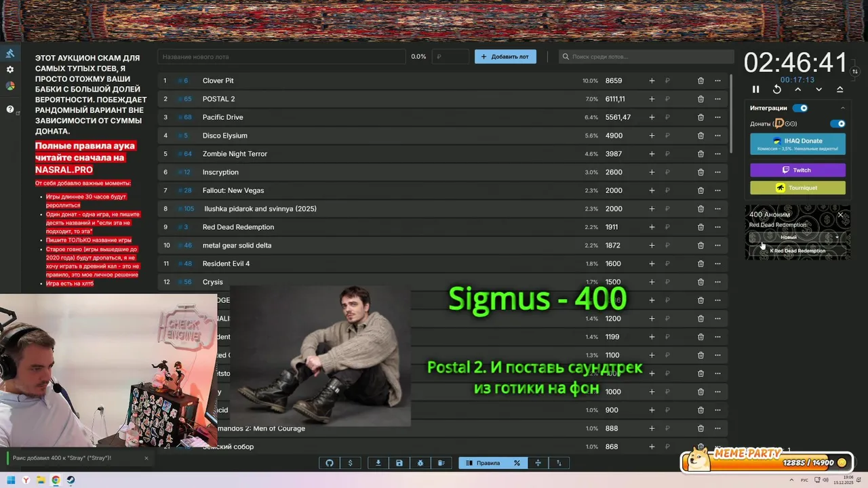The image size is (868, 488).
Task: Click the download icon in bottom toolbar
Action: (x=378, y=463)
